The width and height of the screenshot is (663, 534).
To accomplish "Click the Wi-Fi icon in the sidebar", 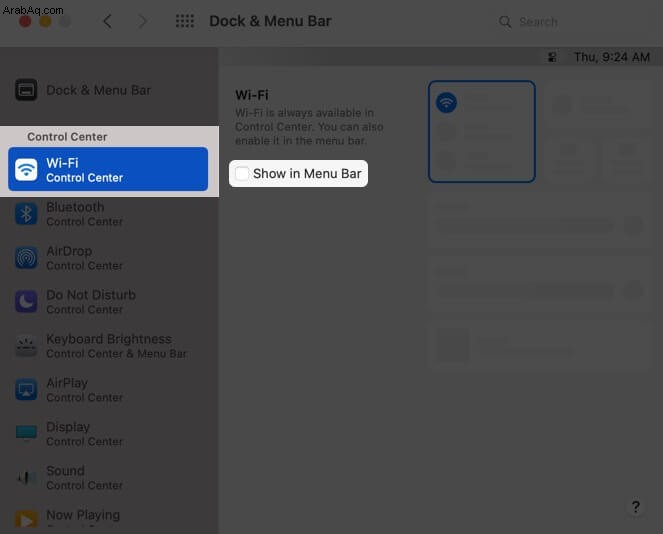I will click(26, 170).
